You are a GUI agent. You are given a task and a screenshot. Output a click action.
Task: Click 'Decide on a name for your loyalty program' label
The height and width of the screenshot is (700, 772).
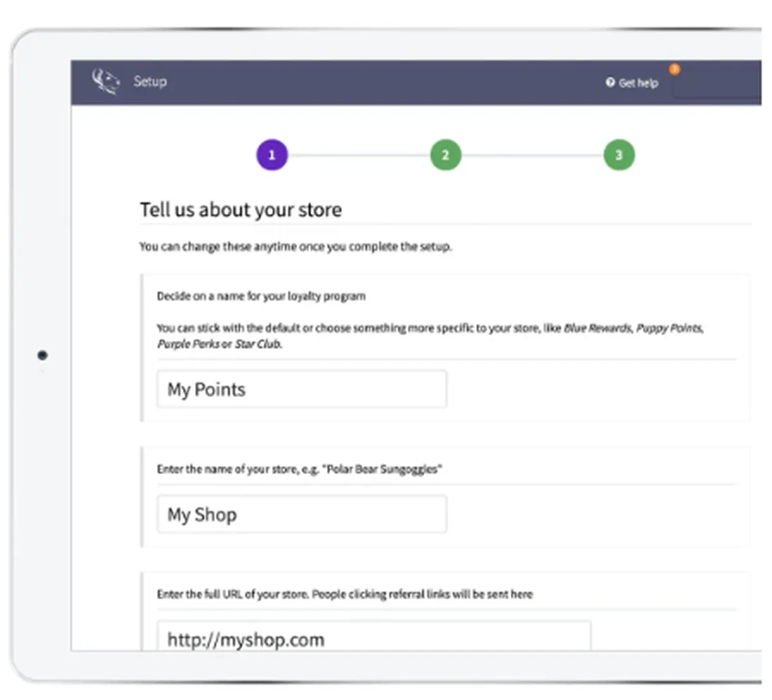261,296
